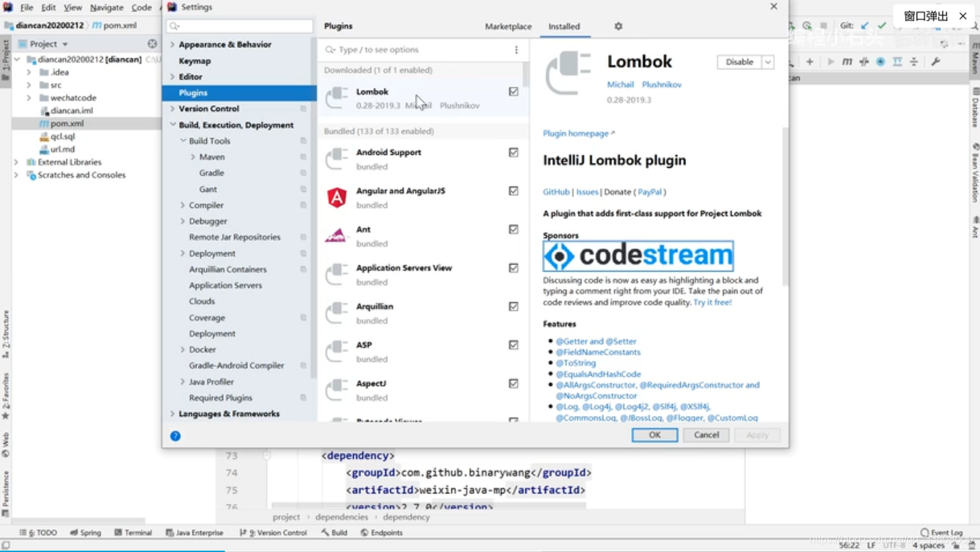The height and width of the screenshot is (552, 980).
Task: Click the Settings search field
Action: tap(239, 26)
